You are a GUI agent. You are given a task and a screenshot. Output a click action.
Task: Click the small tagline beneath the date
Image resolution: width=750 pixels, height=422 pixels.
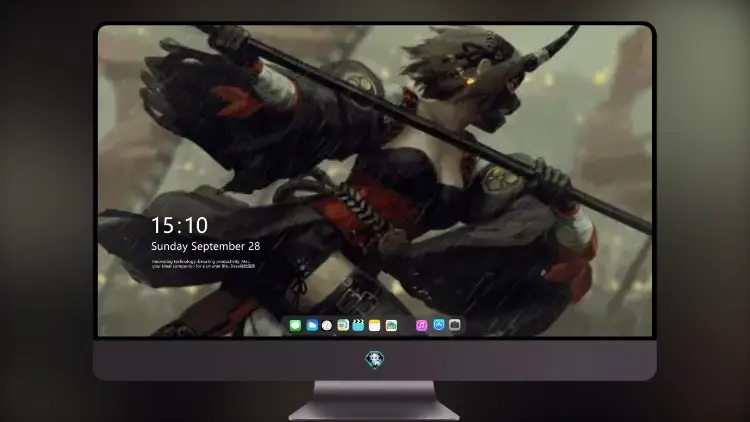click(203, 264)
